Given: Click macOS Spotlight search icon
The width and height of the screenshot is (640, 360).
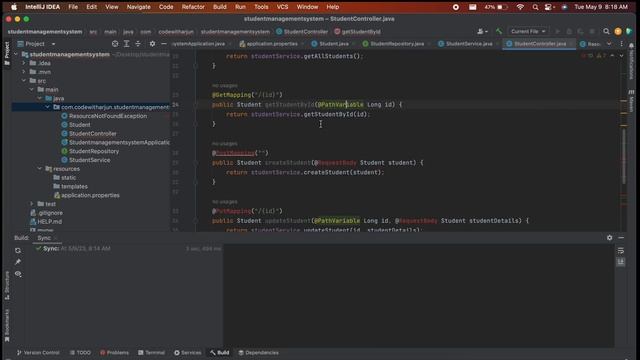Looking at the screenshot, I should coord(535,7).
